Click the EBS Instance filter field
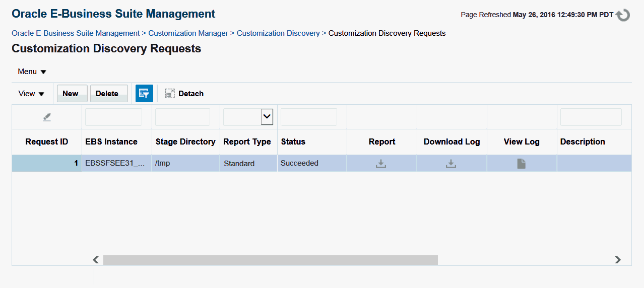Screen dimensions: 644x288 click(x=113, y=117)
